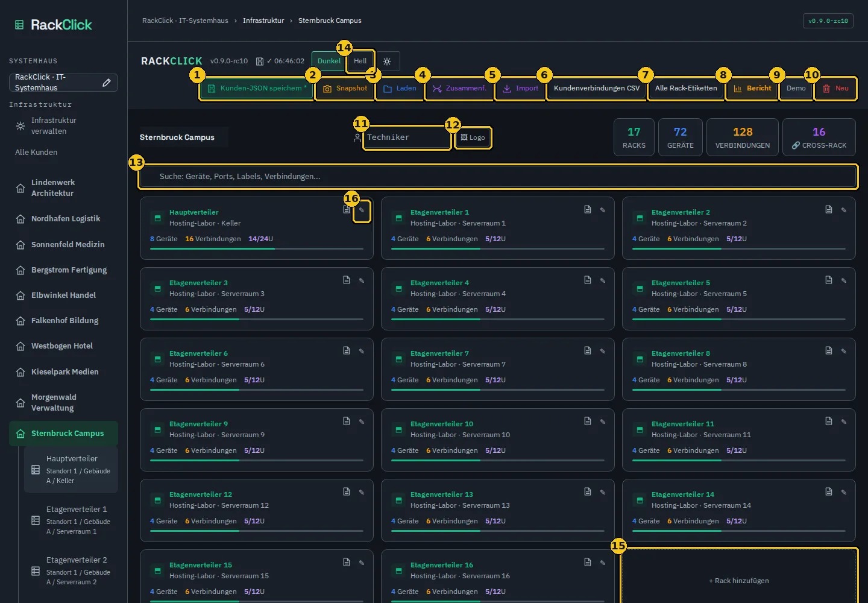The width and height of the screenshot is (868, 603).
Task: Open customer Falkenhof Bildung
Action: click(x=63, y=321)
